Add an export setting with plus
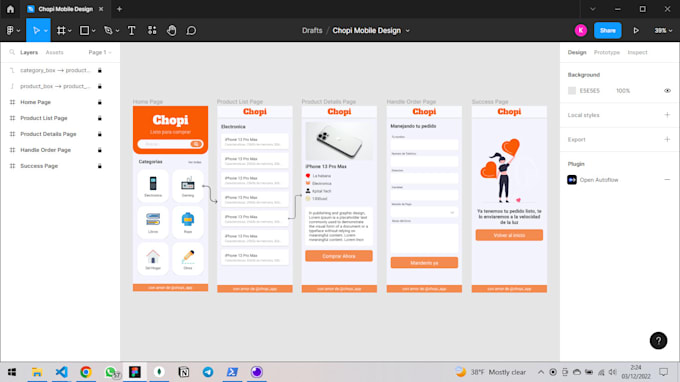This screenshot has width=680, height=382. [x=667, y=139]
